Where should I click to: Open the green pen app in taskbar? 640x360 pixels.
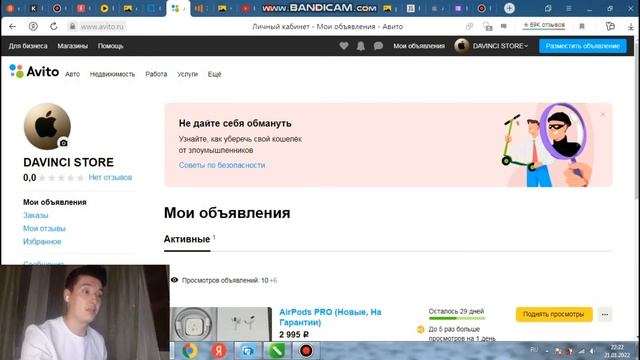(x=277, y=350)
